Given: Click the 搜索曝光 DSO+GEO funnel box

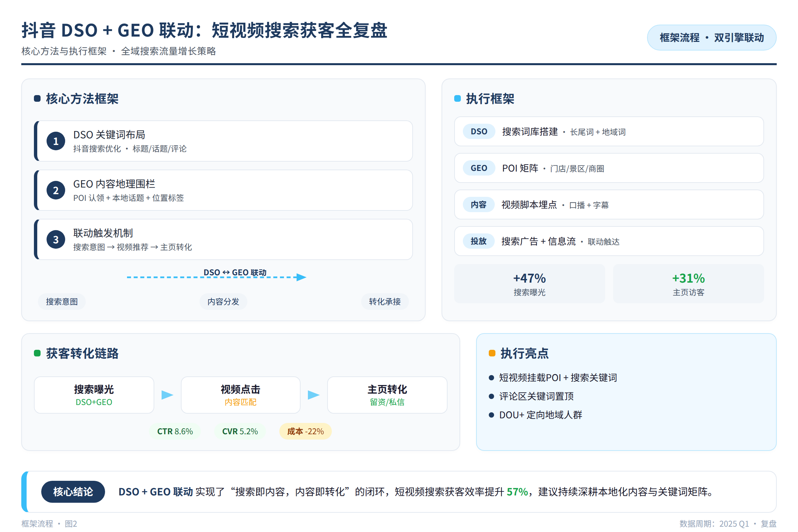Looking at the screenshot, I should tap(94, 395).
